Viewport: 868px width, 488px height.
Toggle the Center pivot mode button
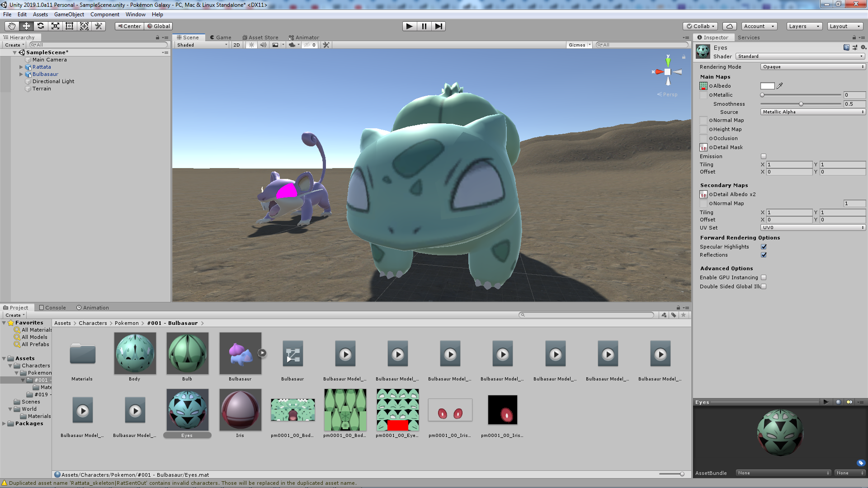point(129,26)
